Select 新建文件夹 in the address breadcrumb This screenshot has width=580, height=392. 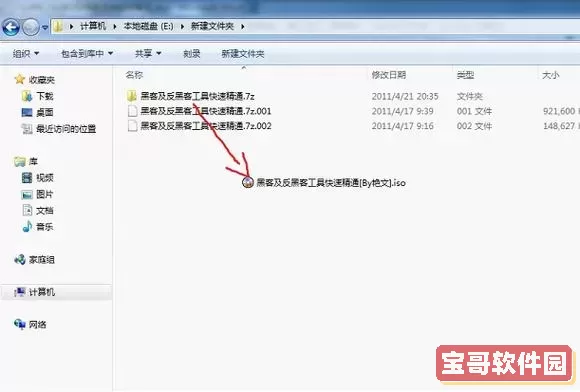[x=212, y=26]
